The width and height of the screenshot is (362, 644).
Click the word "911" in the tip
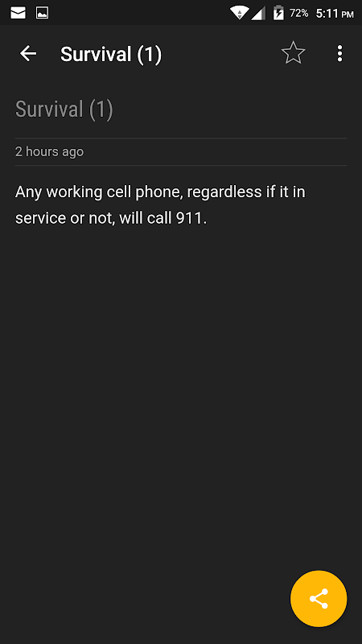coord(189,217)
